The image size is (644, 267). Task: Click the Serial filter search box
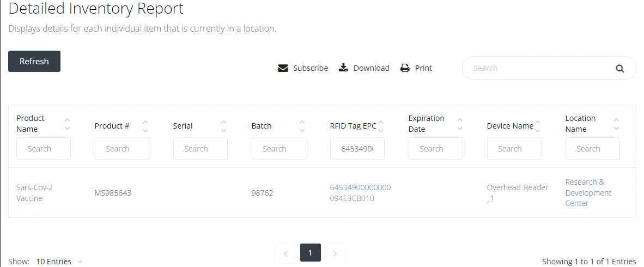tap(201, 149)
